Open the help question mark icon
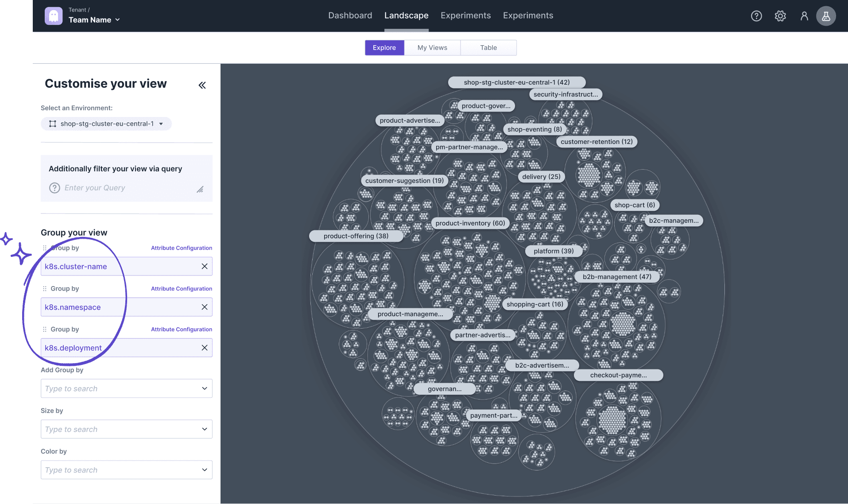848x504 pixels. click(x=756, y=16)
